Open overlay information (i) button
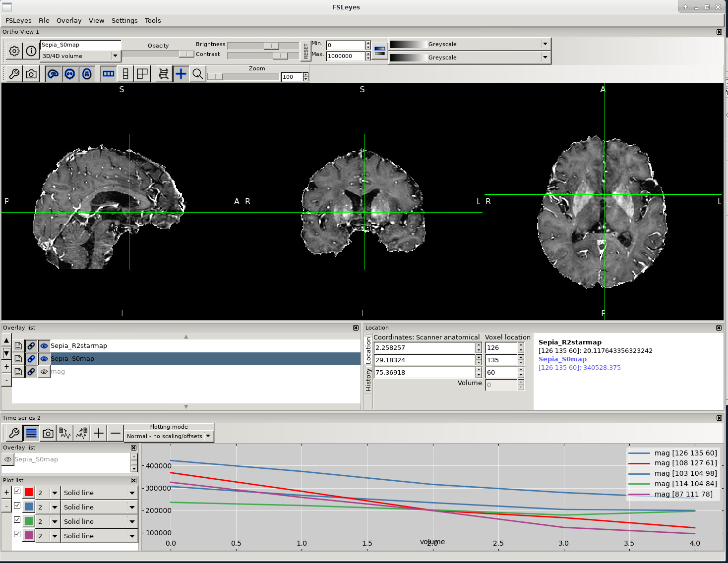Screen dimensions: 728x563 (31, 51)
